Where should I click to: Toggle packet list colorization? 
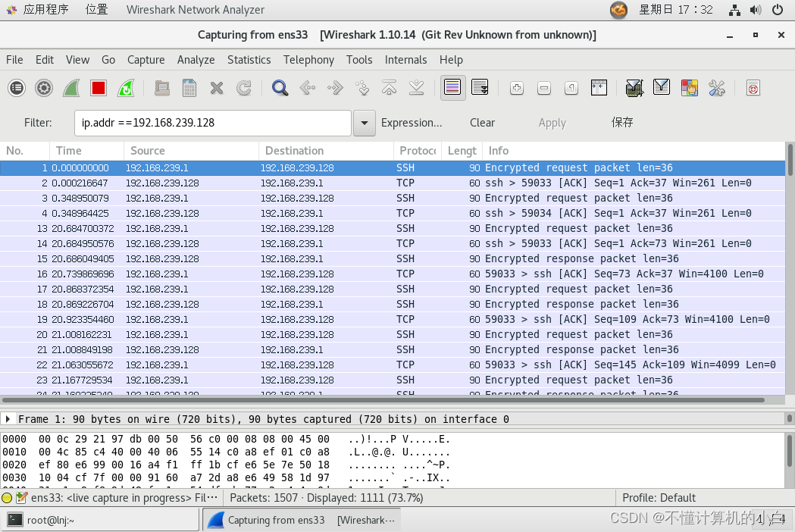pyautogui.click(x=452, y=88)
